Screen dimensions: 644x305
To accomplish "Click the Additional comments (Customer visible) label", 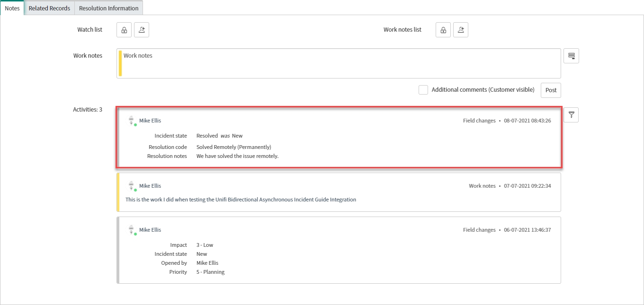I will tap(483, 90).
